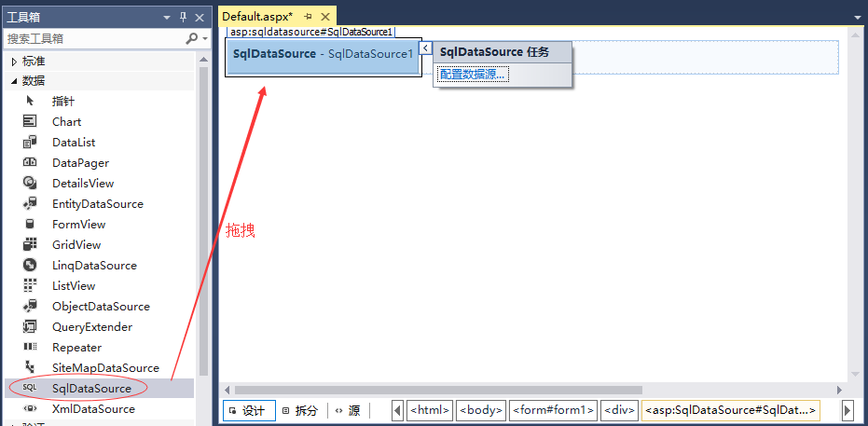Toggle auto-hide pin on toolbox panel
Image resolution: width=868 pixels, height=426 pixels.
(184, 17)
